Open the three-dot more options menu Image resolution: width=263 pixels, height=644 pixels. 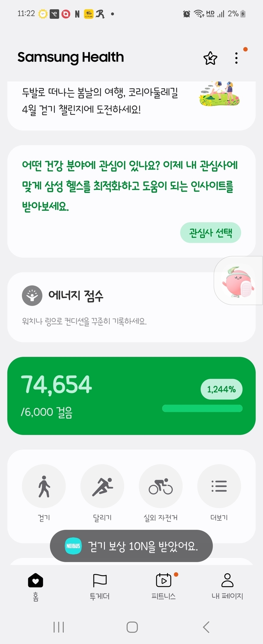tap(236, 58)
